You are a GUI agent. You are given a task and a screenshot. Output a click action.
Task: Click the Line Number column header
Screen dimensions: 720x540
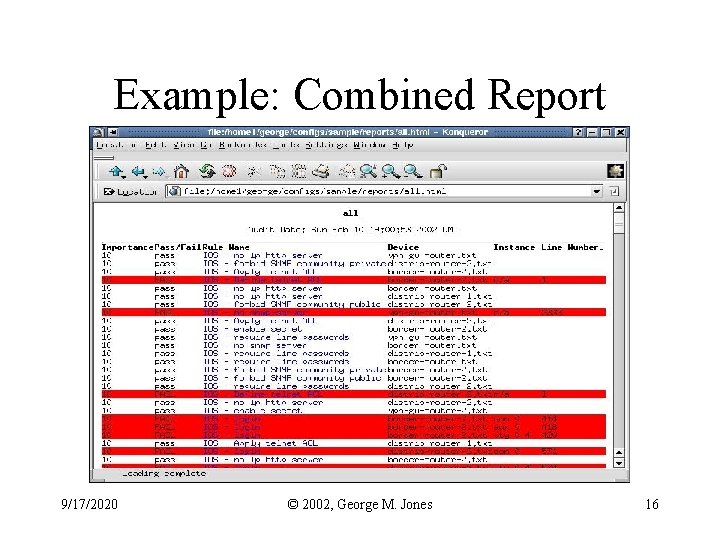coord(572,247)
